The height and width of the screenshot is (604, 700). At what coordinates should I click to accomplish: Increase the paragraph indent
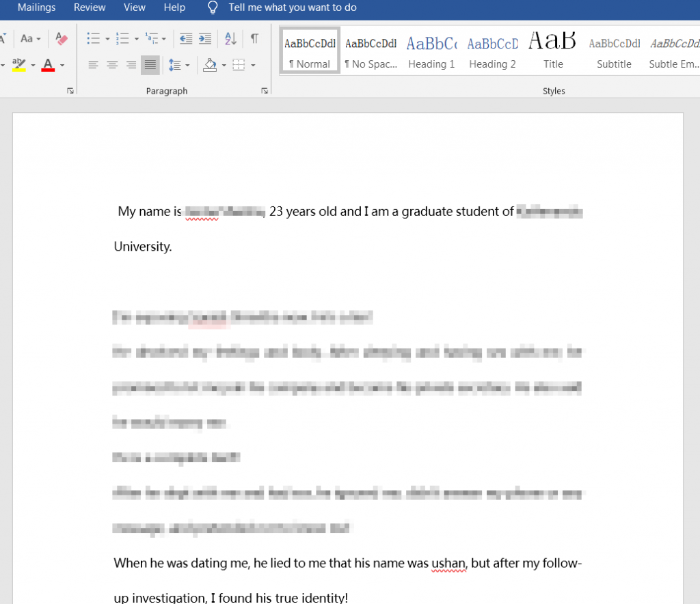coord(204,39)
